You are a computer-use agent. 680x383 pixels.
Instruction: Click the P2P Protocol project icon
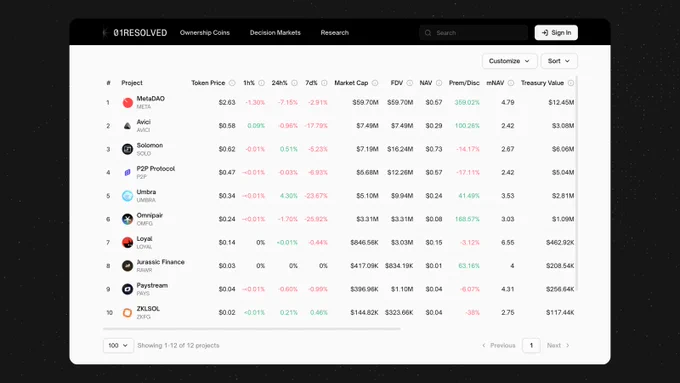coord(128,173)
